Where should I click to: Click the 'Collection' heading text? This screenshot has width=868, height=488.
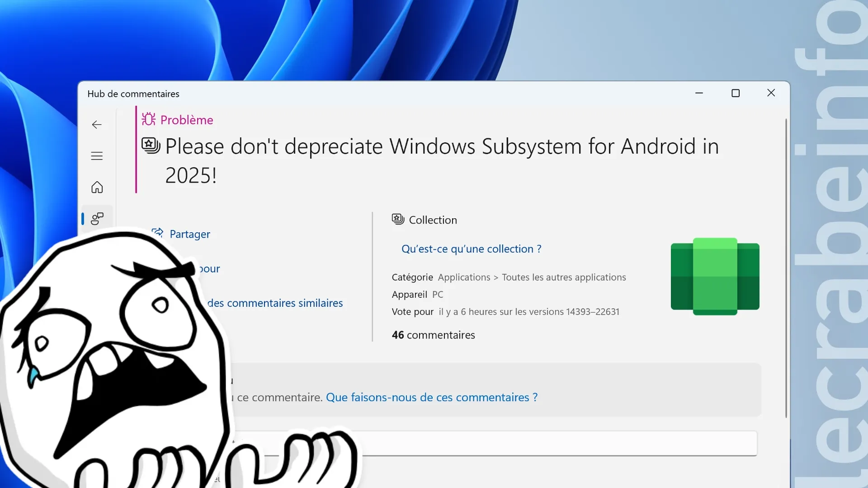click(433, 220)
